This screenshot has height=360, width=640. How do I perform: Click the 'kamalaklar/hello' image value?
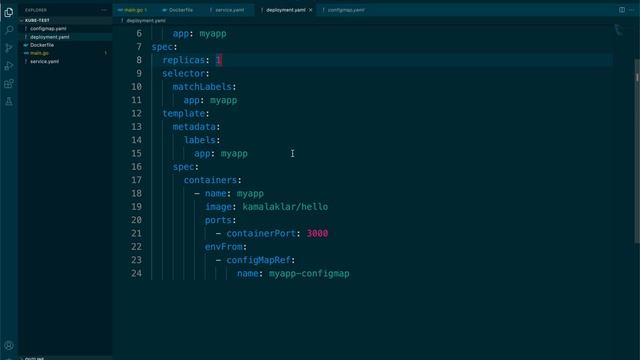285,207
